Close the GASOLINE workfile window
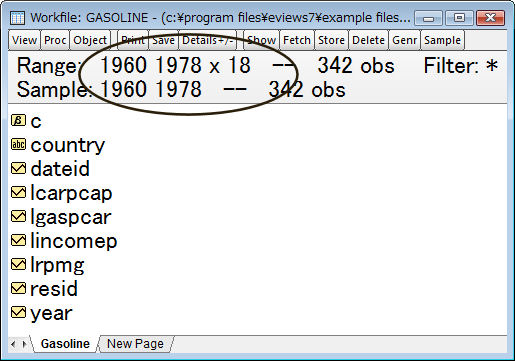This screenshot has width=515, height=361. pos(490,18)
